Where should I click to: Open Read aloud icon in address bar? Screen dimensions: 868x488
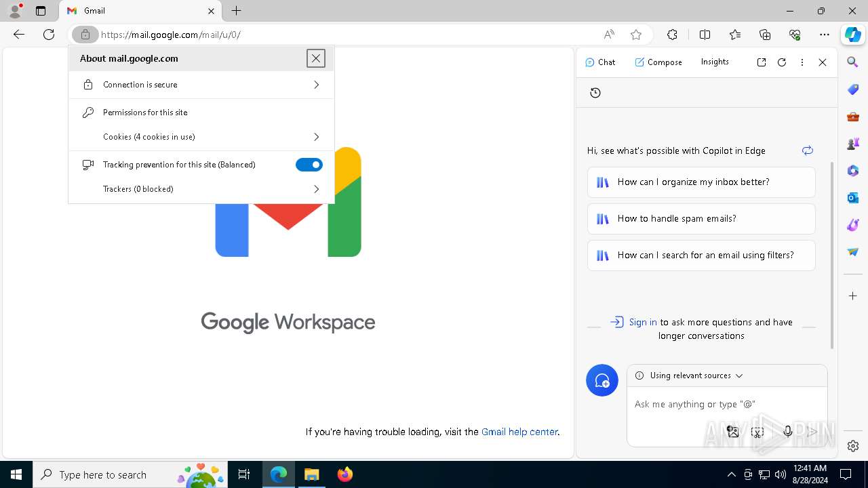point(609,35)
